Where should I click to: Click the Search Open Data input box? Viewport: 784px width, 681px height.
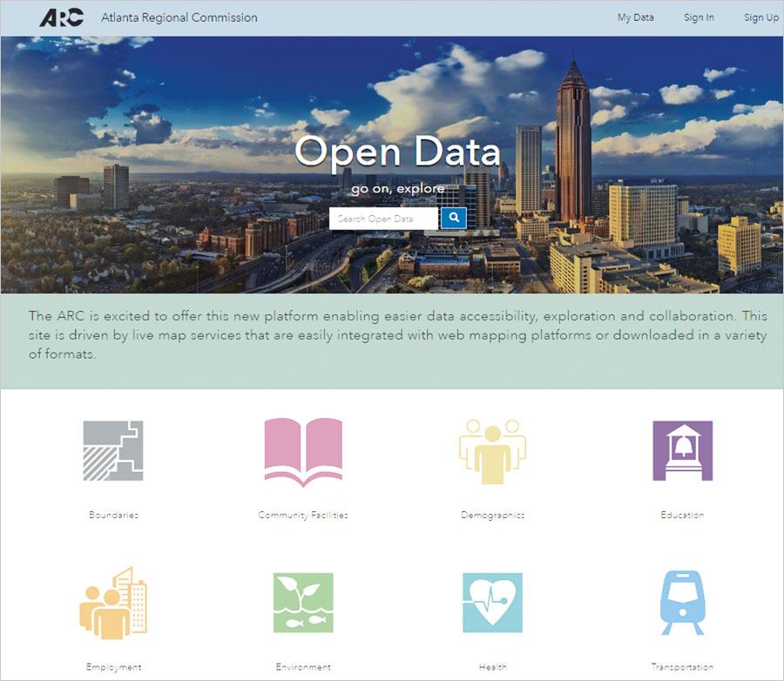(382, 218)
